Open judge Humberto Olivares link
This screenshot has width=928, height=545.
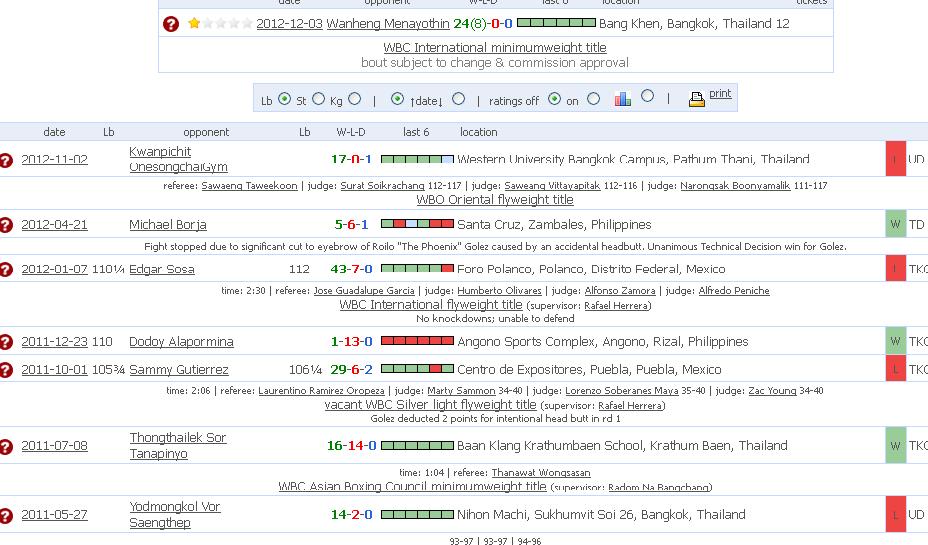point(500,291)
